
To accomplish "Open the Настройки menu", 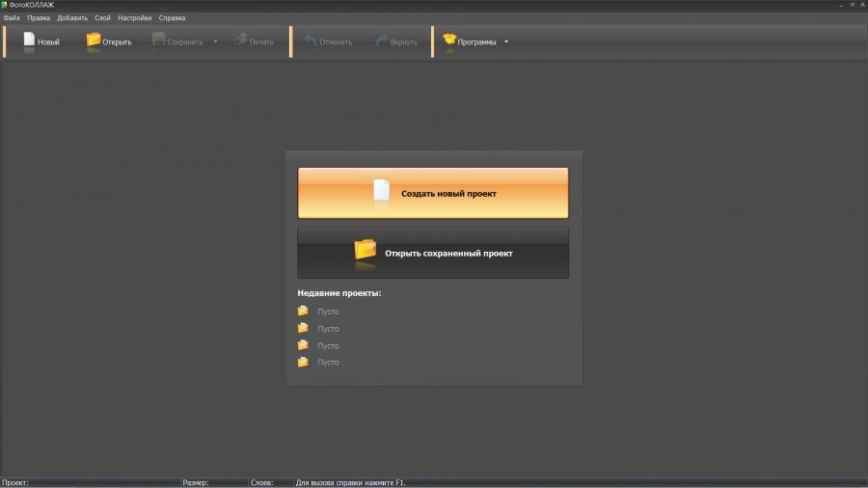I will pos(135,18).
